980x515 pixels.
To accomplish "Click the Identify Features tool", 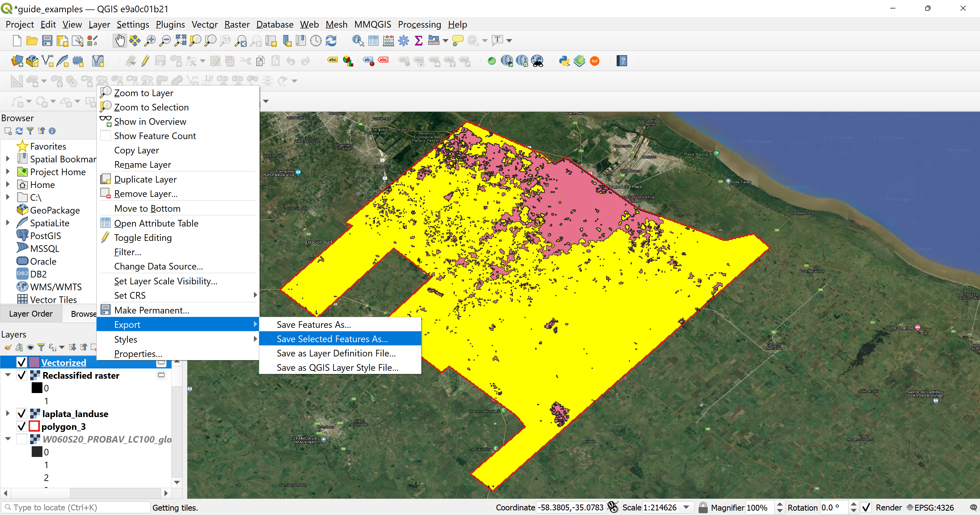I will coord(358,40).
